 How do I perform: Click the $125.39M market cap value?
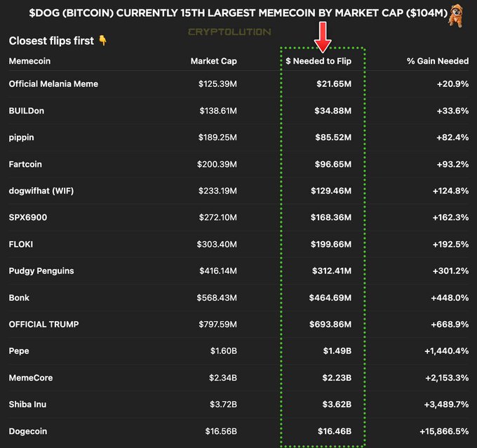pyautogui.click(x=217, y=83)
